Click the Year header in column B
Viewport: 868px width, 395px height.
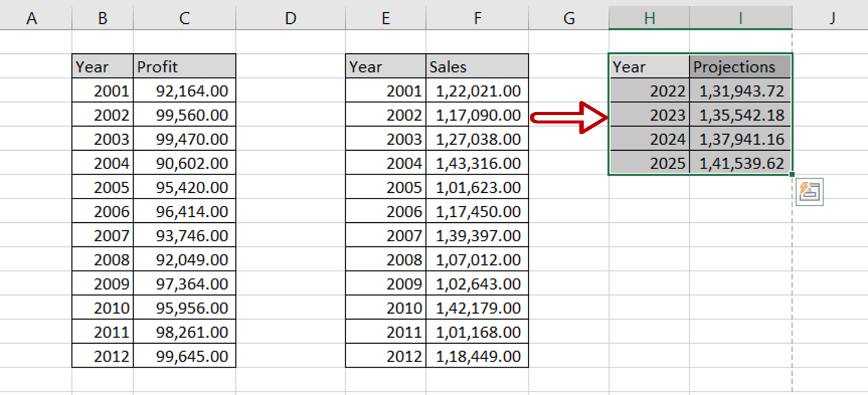coord(103,66)
